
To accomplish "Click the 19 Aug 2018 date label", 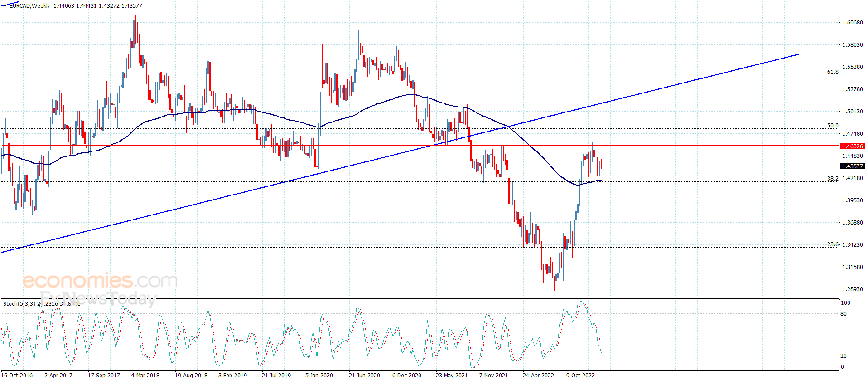I will 191,375.
